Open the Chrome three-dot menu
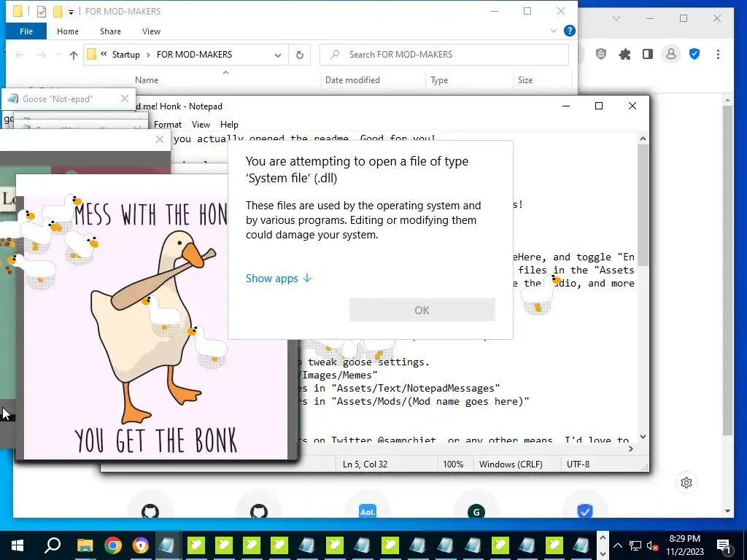This screenshot has height=560, width=747. click(x=718, y=54)
